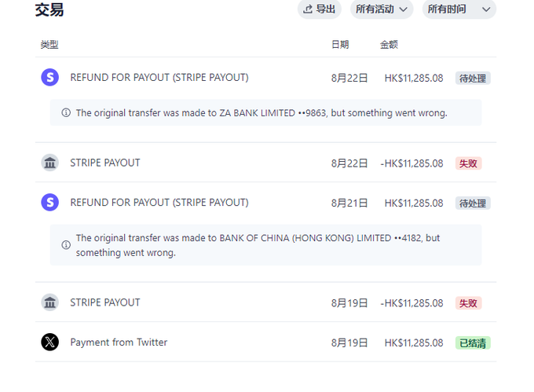Screen dimensions: 534x392
Task: Click the 导出 export button
Action: (x=320, y=9)
